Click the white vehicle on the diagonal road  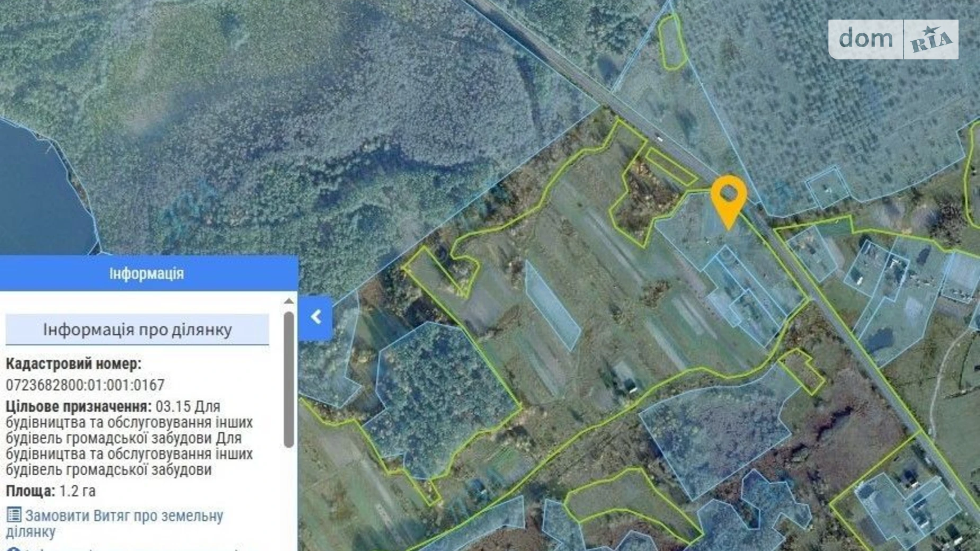(x=659, y=139)
